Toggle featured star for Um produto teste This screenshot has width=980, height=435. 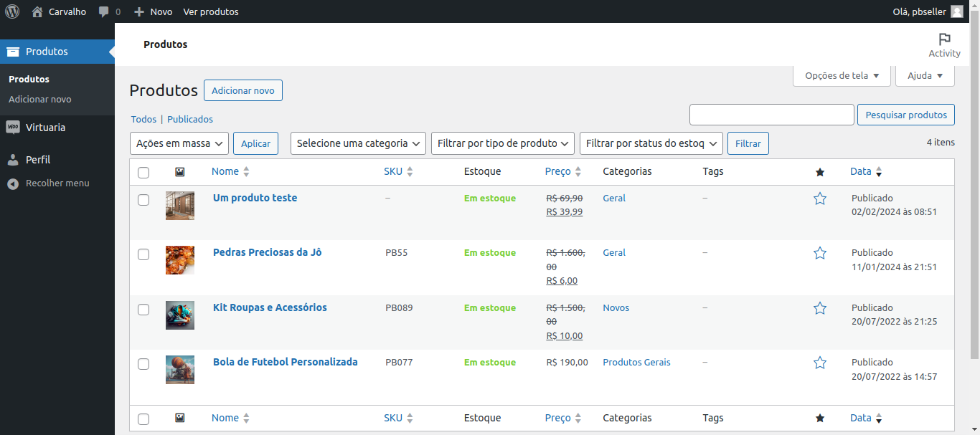point(820,199)
